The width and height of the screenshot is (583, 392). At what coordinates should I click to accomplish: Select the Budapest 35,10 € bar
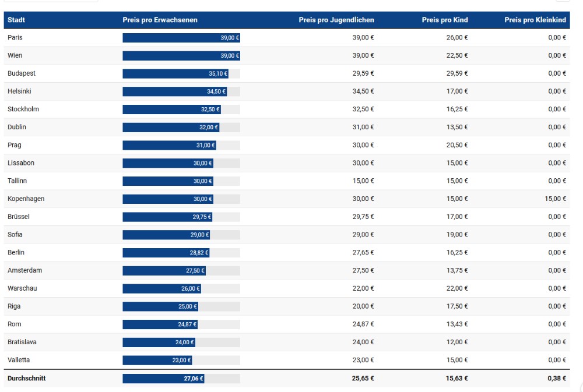click(x=175, y=74)
